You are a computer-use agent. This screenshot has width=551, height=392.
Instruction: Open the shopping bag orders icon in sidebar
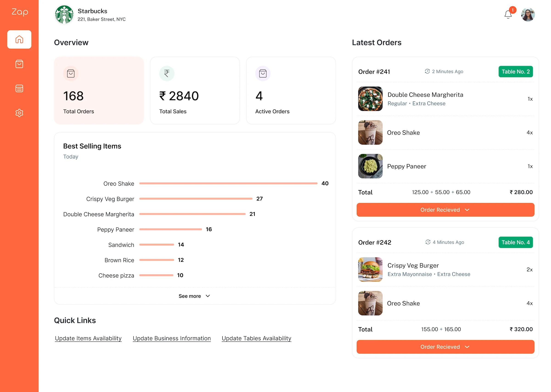pyautogui.click(x=19, y=64)
